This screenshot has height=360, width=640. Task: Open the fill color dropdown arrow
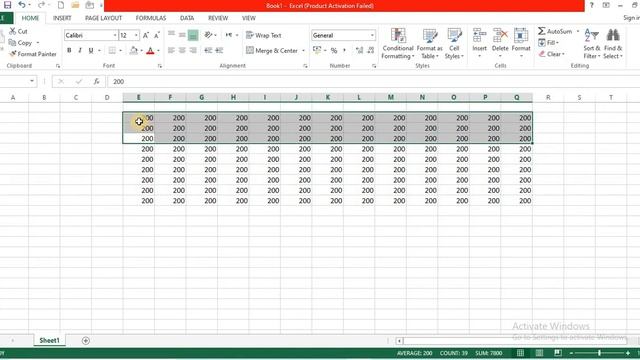tap(142, 51)
